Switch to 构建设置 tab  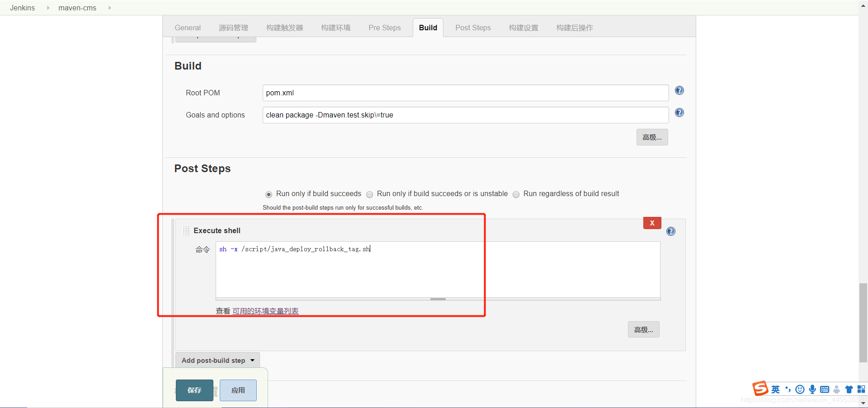(x=524, y=28)
